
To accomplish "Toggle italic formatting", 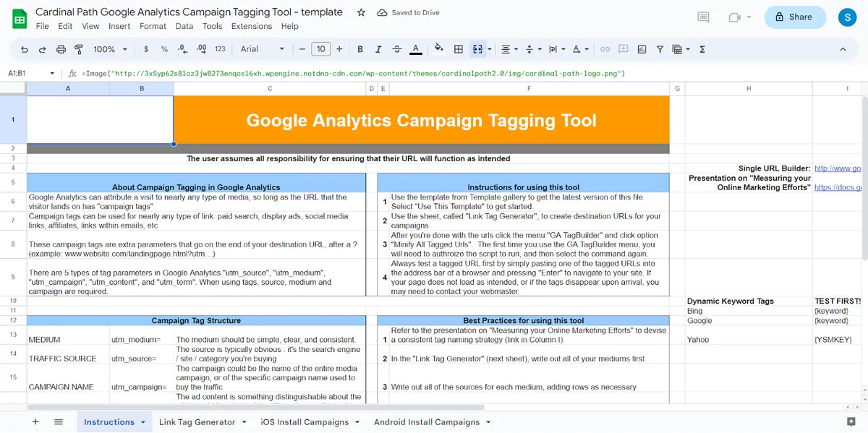I will pyautogui.click(x=378, y=49).
